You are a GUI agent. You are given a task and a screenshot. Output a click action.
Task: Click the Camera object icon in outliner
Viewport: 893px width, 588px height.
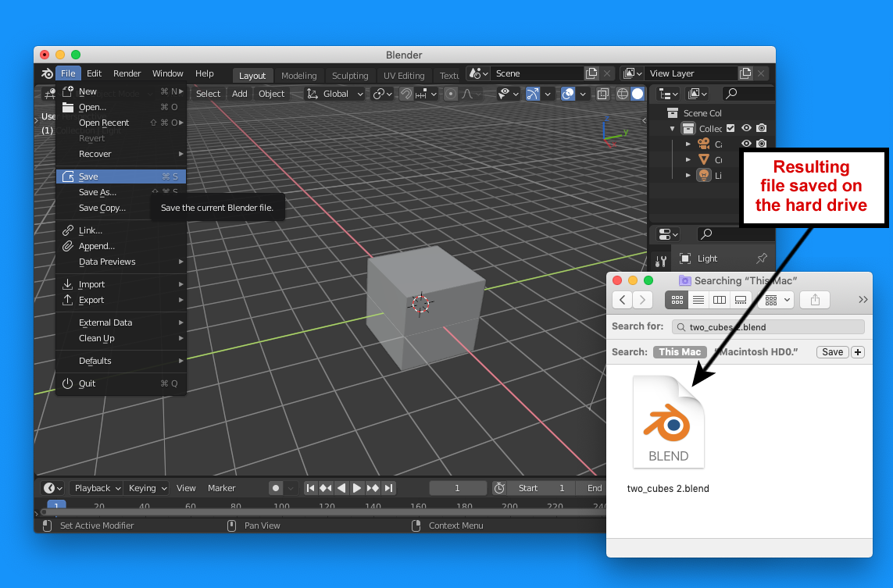(704, 144)
